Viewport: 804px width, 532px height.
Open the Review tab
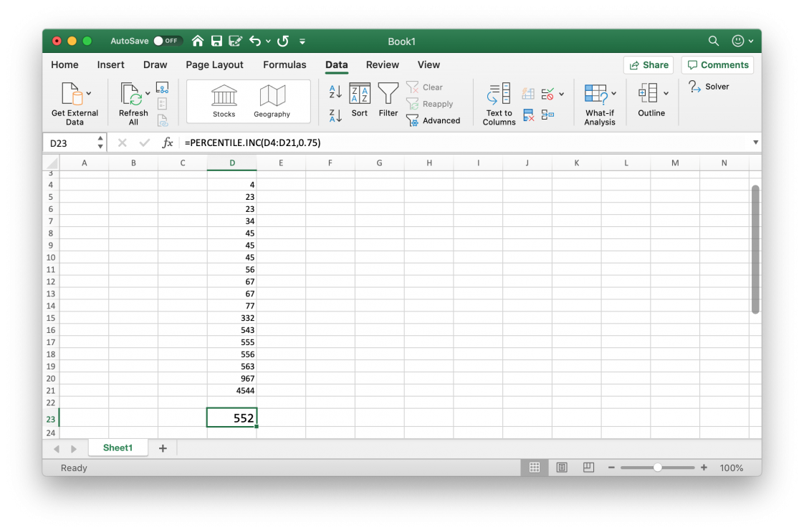[x=382, y=64]
